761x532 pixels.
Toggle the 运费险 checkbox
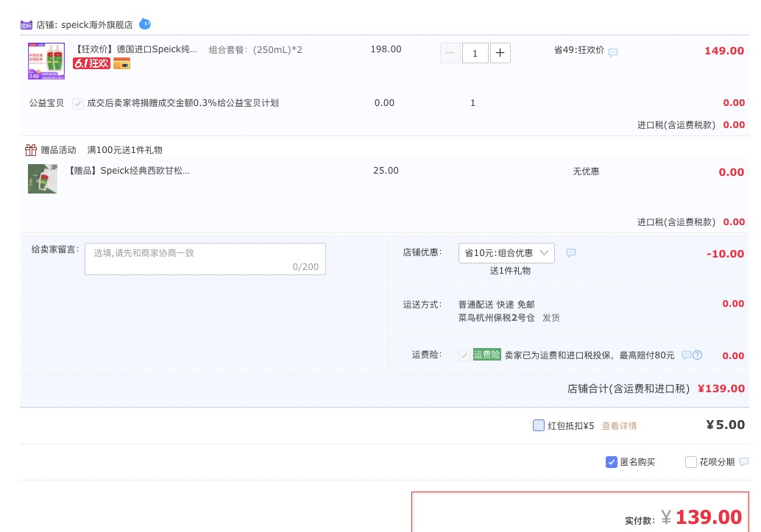pyautogui.click(x=464, y=355)
